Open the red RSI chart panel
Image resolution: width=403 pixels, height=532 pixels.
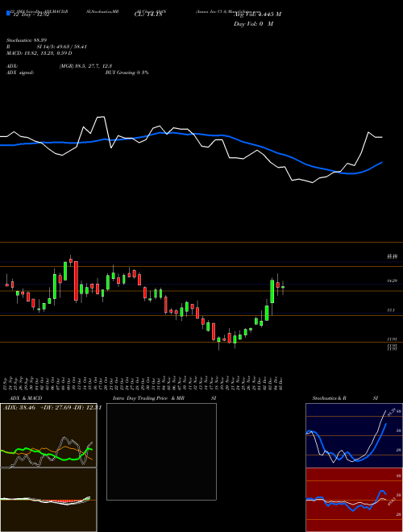pyautogui.click(x=354, y=500)
